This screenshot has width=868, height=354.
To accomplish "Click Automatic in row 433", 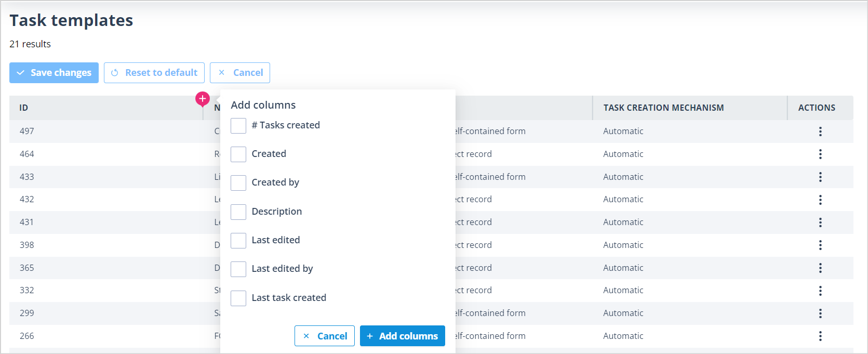I will [623, 177].
